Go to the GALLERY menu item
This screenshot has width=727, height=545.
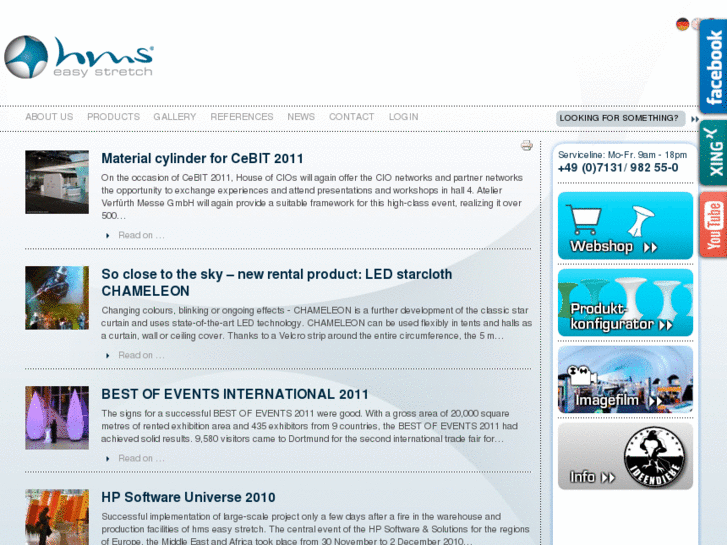coord(175,117)
